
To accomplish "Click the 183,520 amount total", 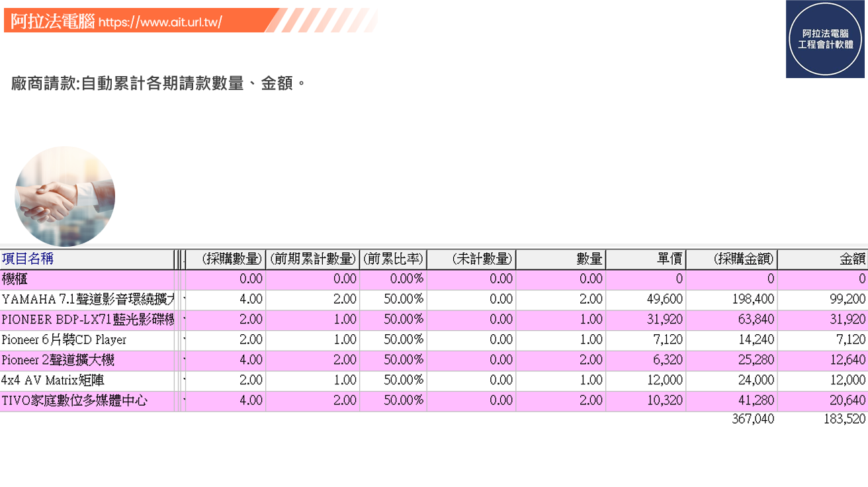I will click(845, 420).
